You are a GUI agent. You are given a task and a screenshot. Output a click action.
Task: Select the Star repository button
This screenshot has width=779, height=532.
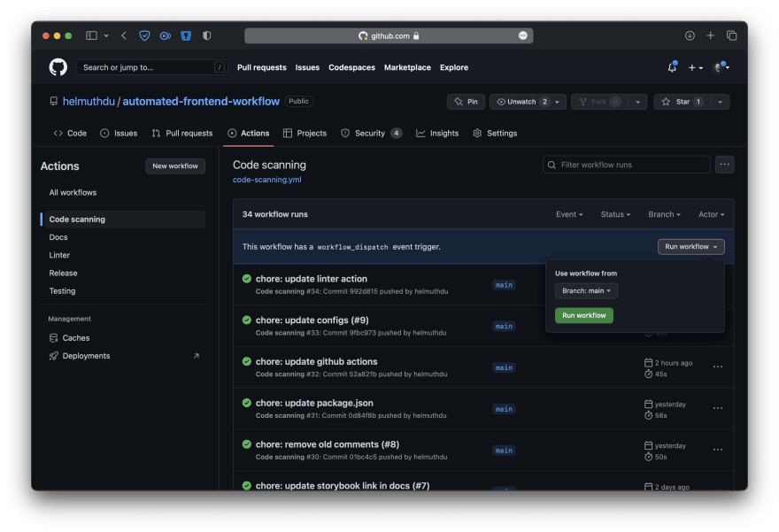point(683,102)
